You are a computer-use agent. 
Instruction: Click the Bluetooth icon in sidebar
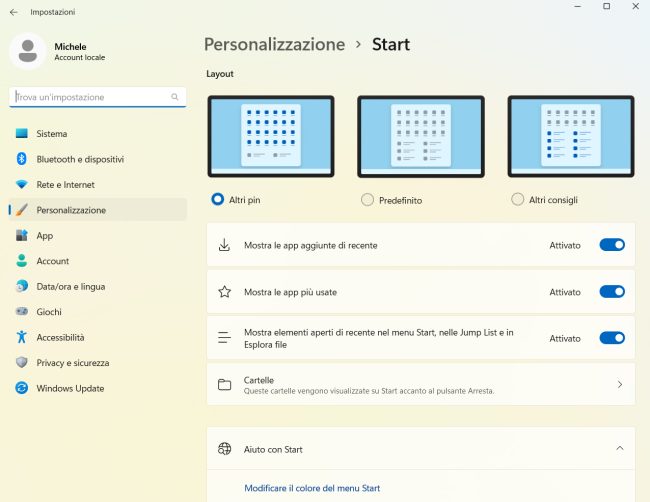pyautogui.click(x=22, y=159)
